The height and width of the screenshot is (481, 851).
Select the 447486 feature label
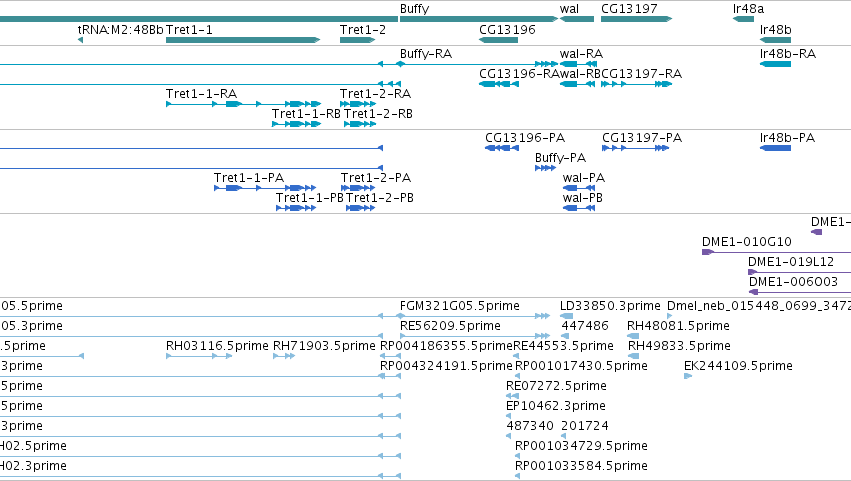pyautogui.click(x=585, y=326)
